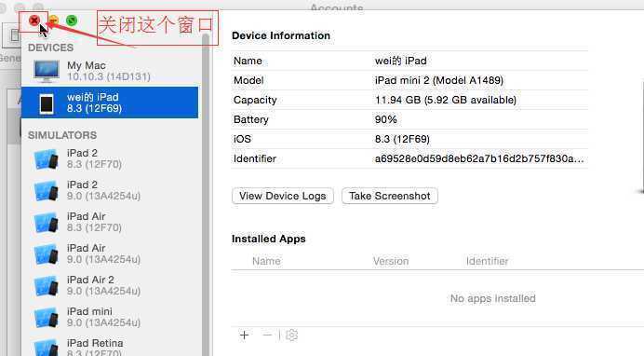Add an installed app with plus button
The image size is (644, 356).
coord(245,335)
